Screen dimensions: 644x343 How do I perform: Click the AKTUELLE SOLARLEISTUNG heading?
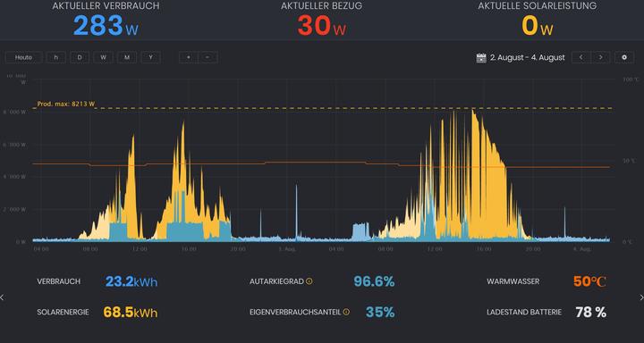coord(538,6)
